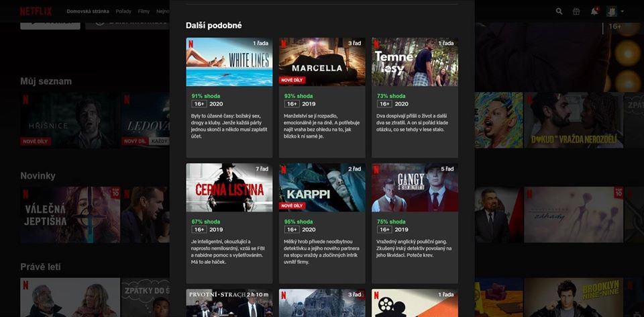Open Hříšnice in background Můj seznam

pyautogui.click(x=70, y=120)
